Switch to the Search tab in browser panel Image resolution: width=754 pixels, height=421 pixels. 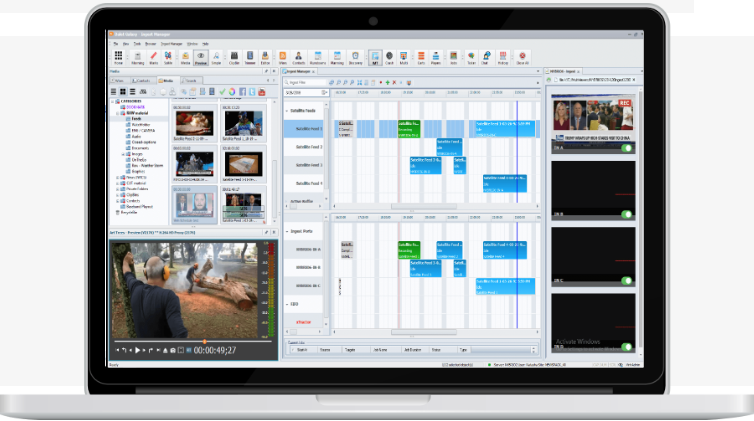[190, 81]
